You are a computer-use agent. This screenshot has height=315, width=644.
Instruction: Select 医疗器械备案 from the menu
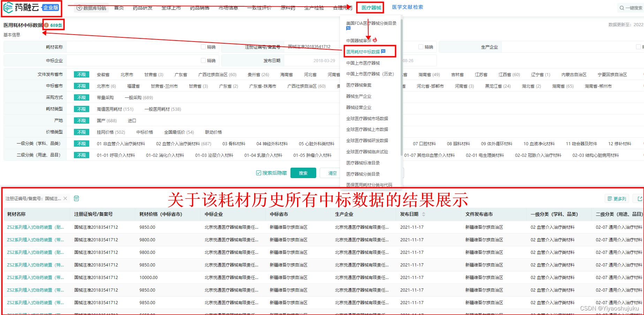pos(359,85)
